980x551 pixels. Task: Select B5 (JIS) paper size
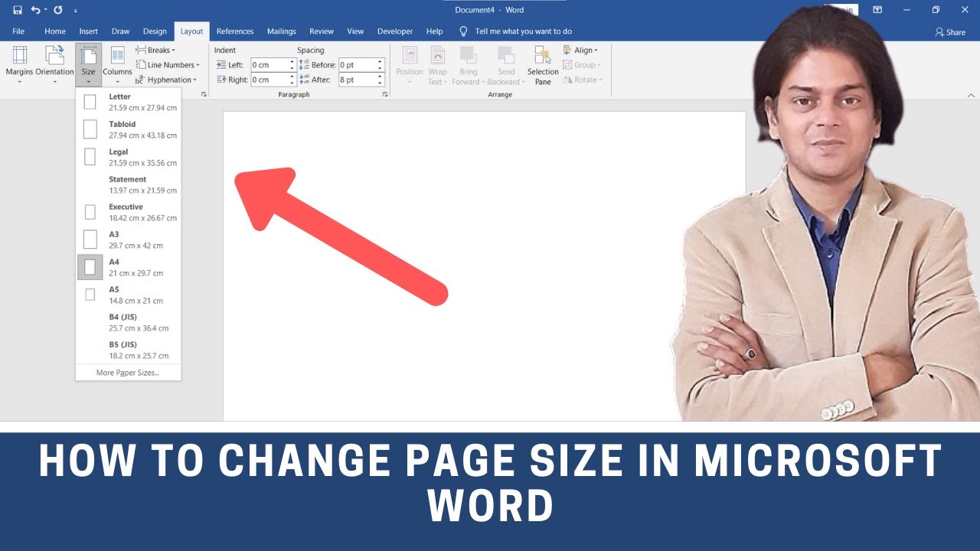pyautogui.click(x=129, y=350)
